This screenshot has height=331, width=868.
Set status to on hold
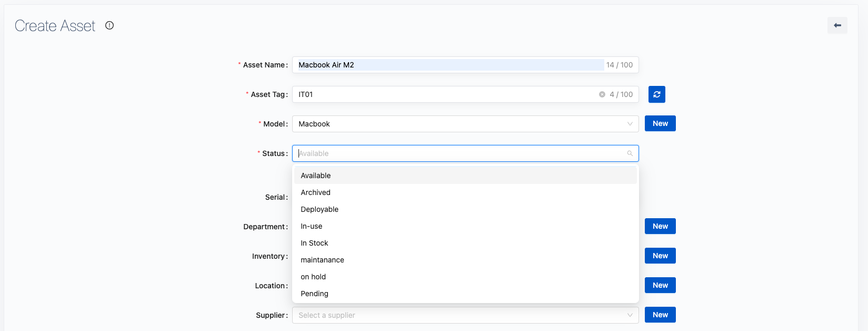(313, 277)
